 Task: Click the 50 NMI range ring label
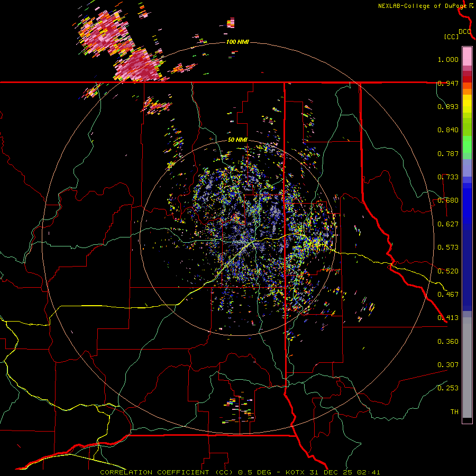[x=237, y=140]
